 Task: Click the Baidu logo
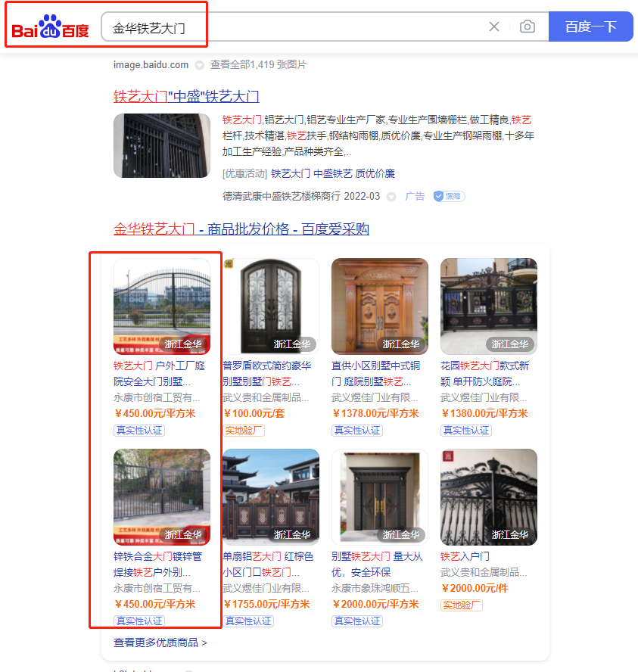(x=50, y=27)
